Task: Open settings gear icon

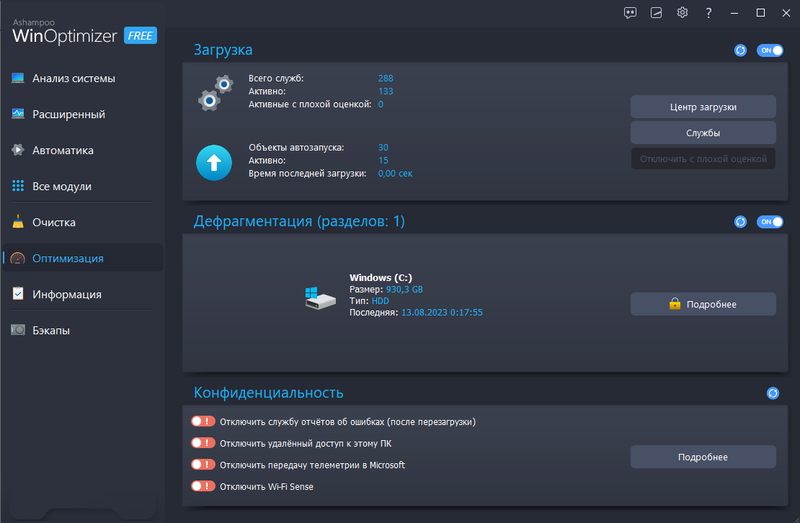Action: (x=682, y=13)
